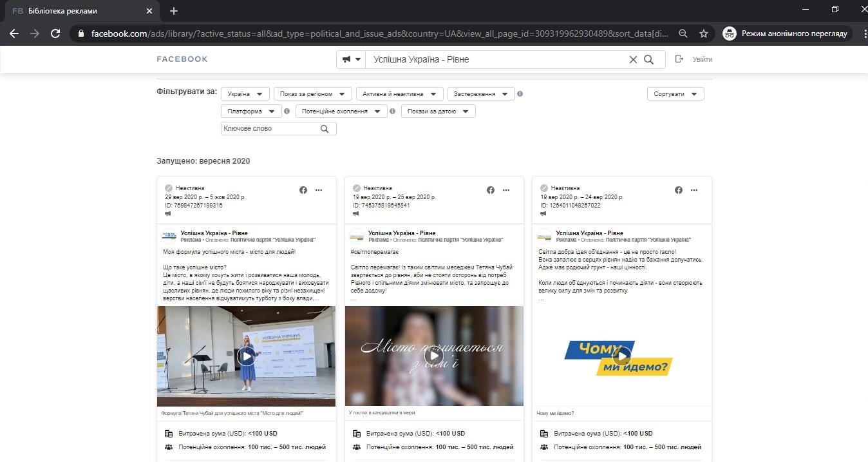Click megaphone icon under ID 769847267199316
The image size is (868, 462).
[168, 214]
